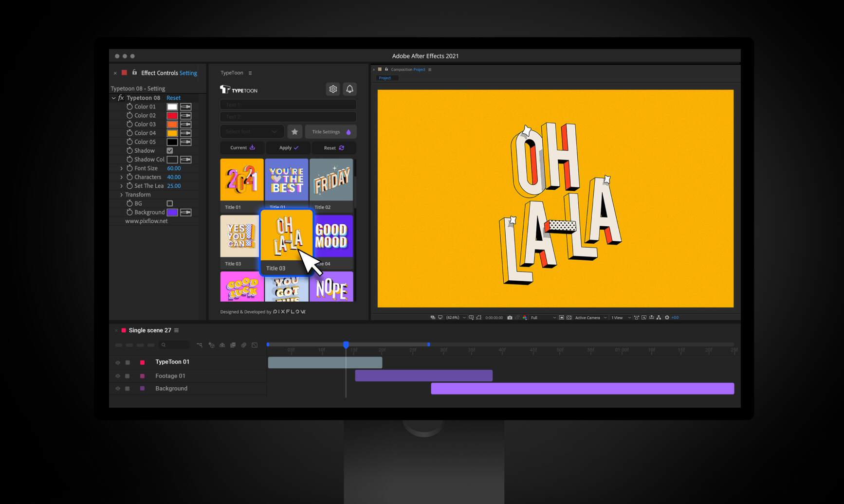Open Single scene 27 tab menu
The image size is (844, 504).
click(x=177, y=330)
